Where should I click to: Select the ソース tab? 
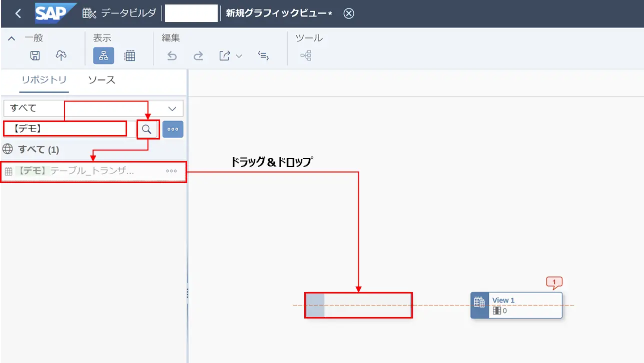pyautogui.click(x=102, y=80)
